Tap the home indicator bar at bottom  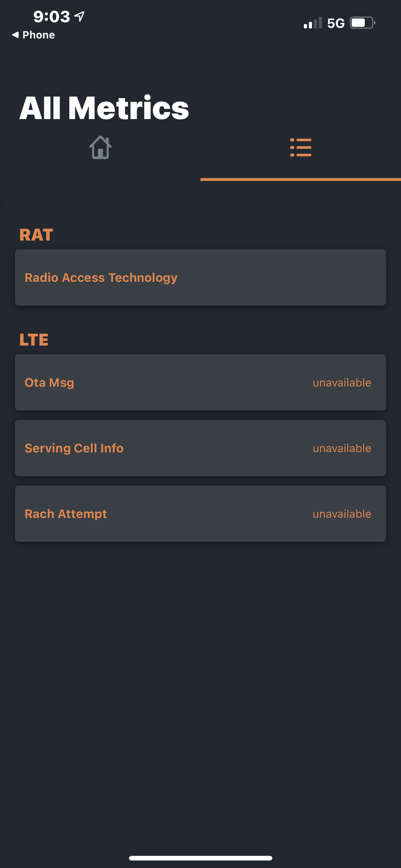tap(200, 858)
